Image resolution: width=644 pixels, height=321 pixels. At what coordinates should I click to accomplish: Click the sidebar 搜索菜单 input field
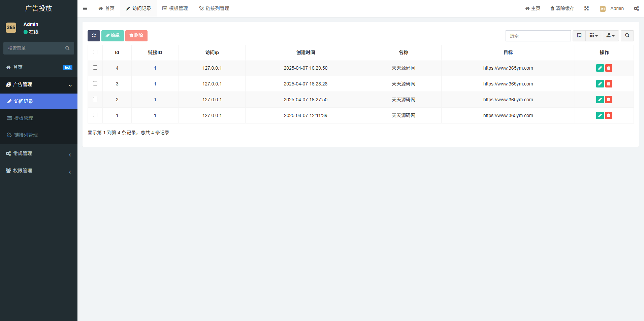[35, 48]
